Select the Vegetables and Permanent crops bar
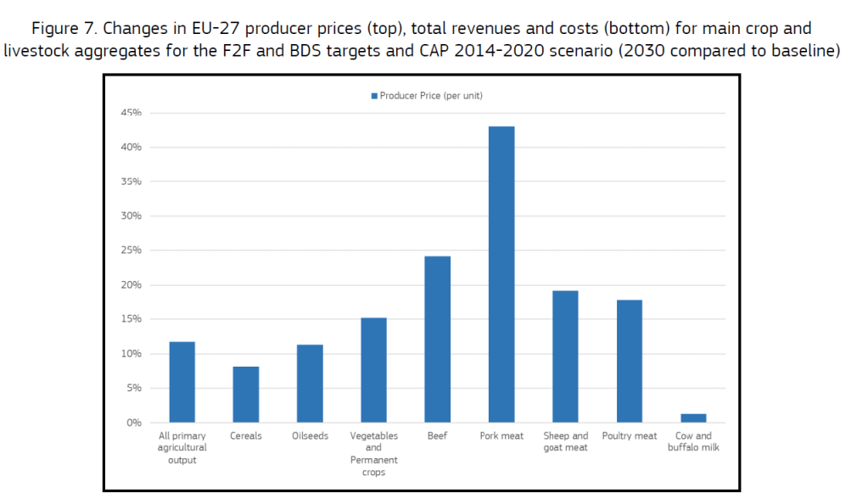Screen dimensions: 868x499 click(x=373, y=369)
